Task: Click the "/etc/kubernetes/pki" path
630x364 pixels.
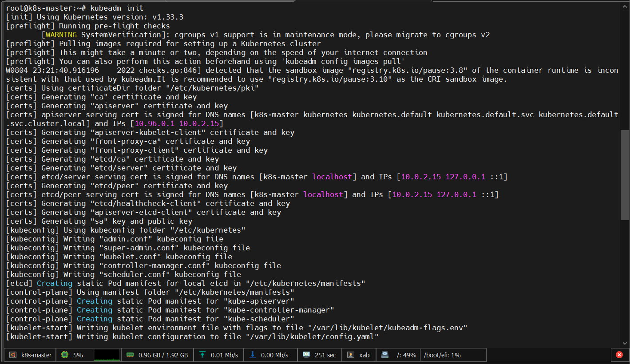Action: (x=212, y=88)
